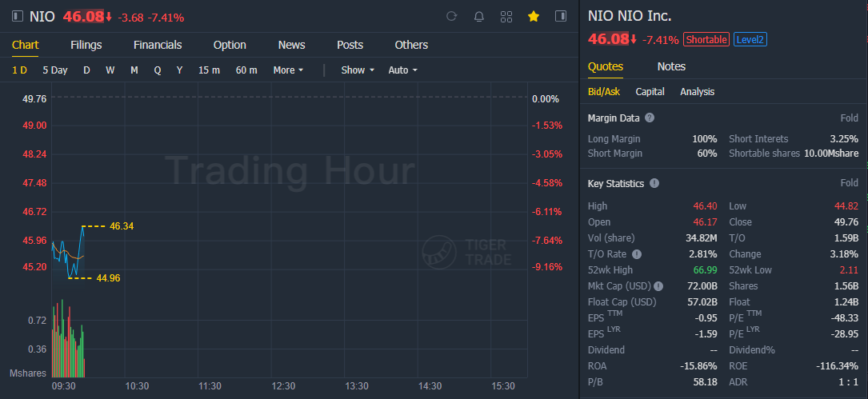Switch to the Quotes tab
Image resolution: width=868 pixels, height=399 pixels.
[605, 67]
